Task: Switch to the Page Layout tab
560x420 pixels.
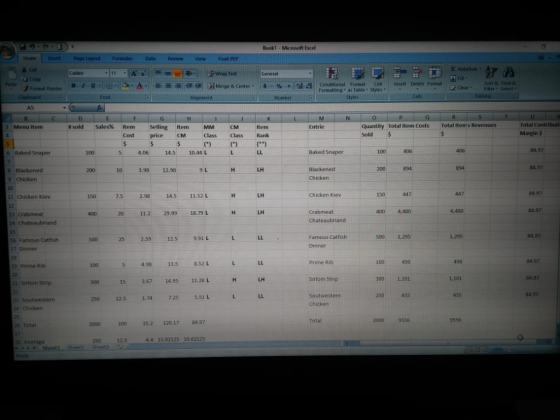Action: coord(87,59)
